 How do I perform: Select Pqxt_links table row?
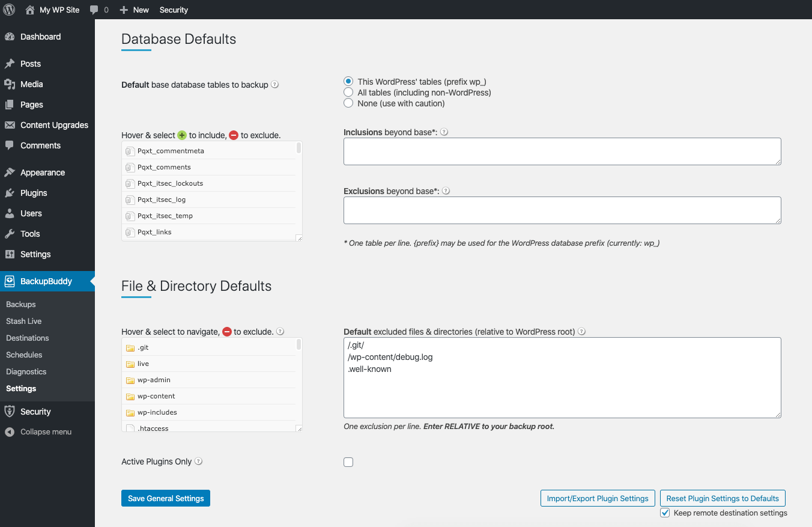(208, 232)
